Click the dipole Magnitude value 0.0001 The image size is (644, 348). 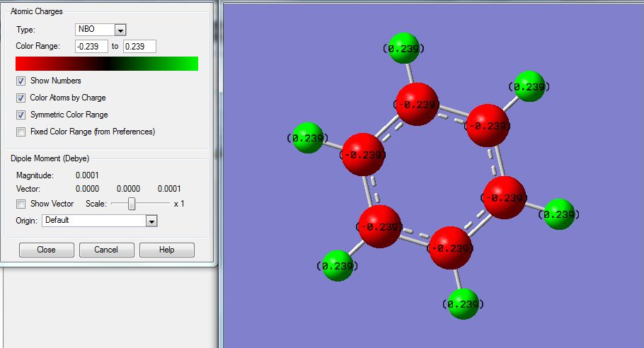coord(87,175)
